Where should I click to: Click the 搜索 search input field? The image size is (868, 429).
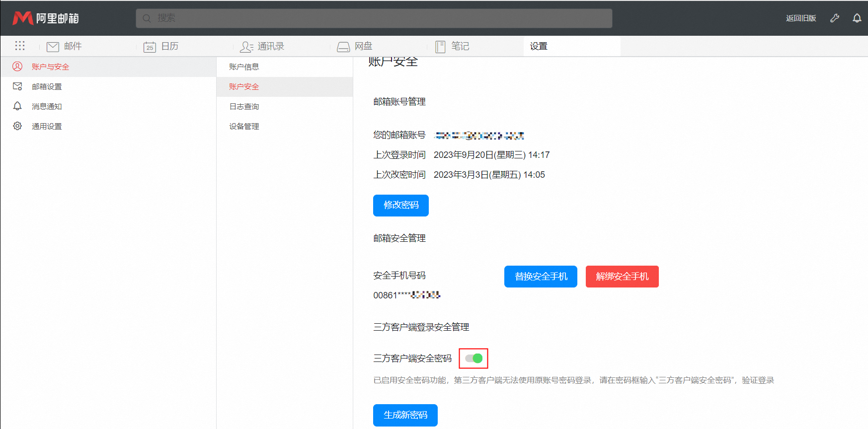[374, 18]
